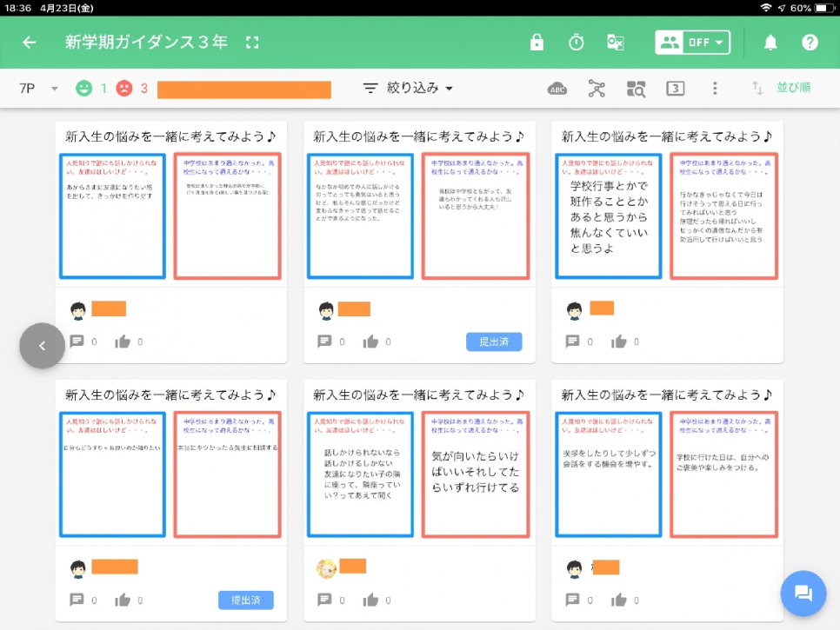Open the three-dot more options menu
The width and height of the screenshot is (840, 630).
(715, 89)
